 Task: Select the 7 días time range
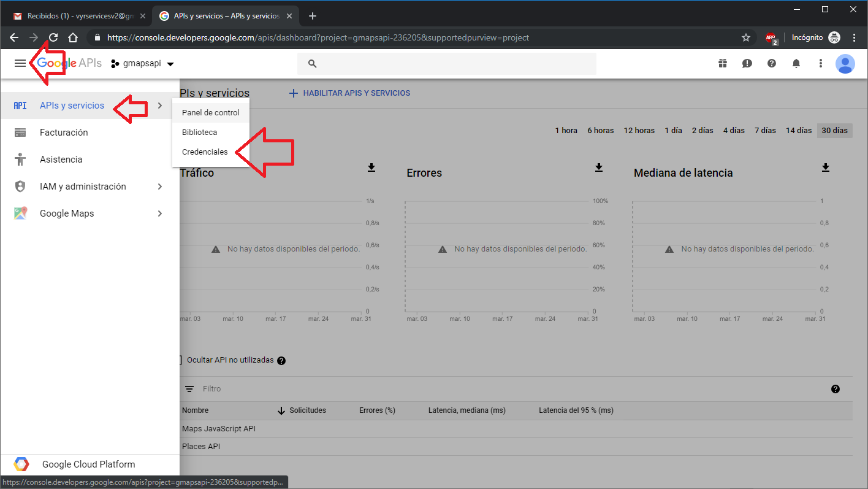765,130
